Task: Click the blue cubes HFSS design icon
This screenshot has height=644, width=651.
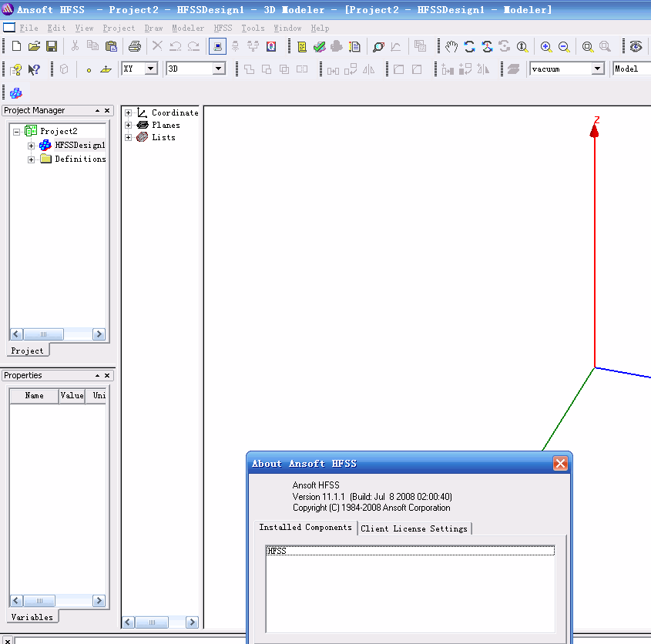Action: pos(15,93)
